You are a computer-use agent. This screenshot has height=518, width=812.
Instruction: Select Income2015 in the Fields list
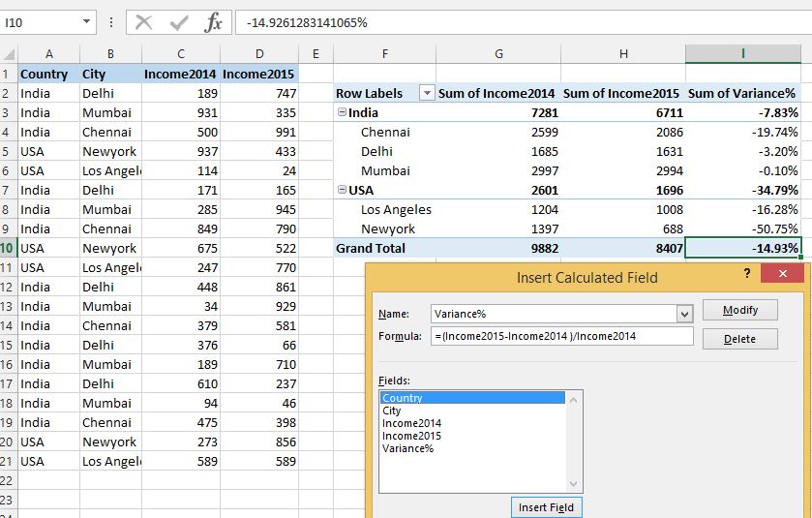coord(411,436)
